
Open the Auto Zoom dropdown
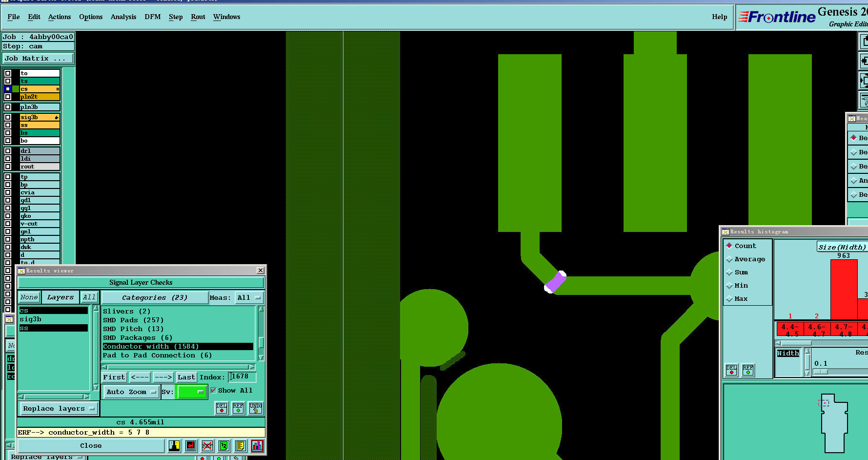[131, 392]
